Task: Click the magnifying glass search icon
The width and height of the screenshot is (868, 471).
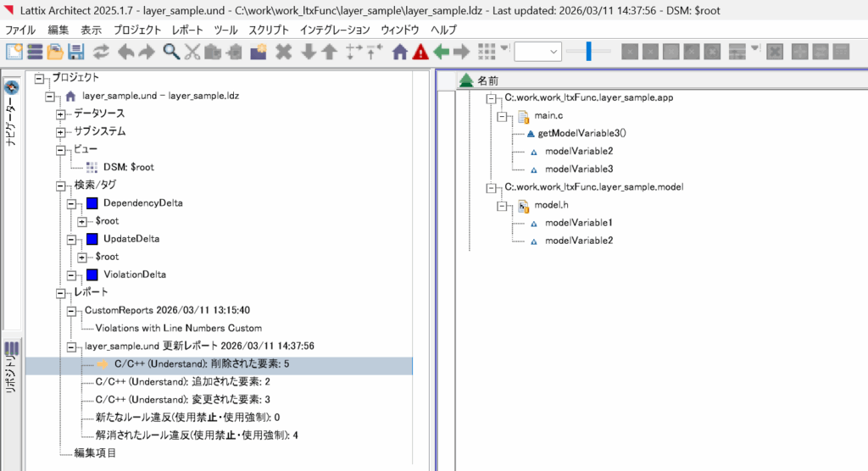Action: pyautogui.click(x=171, y=52)
